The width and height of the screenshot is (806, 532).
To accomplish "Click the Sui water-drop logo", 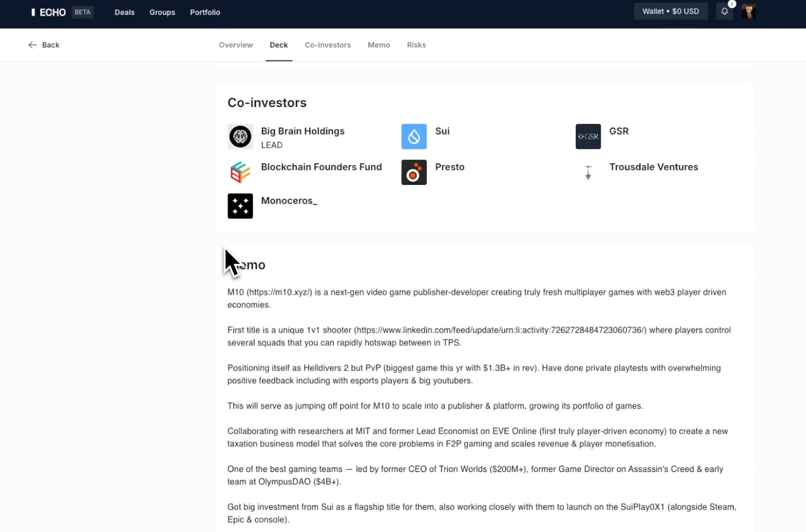I will (x=414, y=137).
